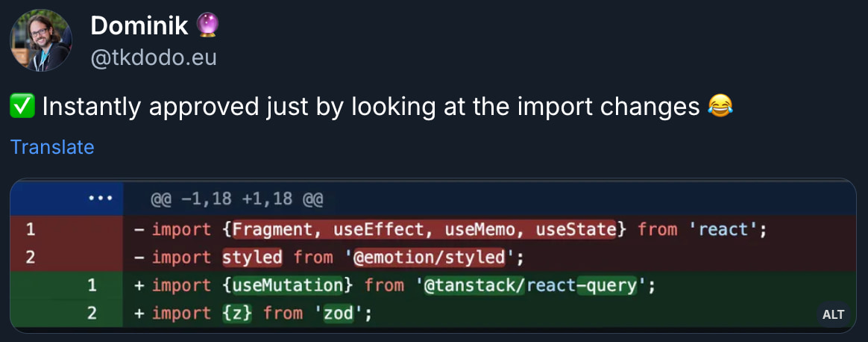Click the post text about import changes
The width and height of the screenshot is (868, 342).
(371, 106)
